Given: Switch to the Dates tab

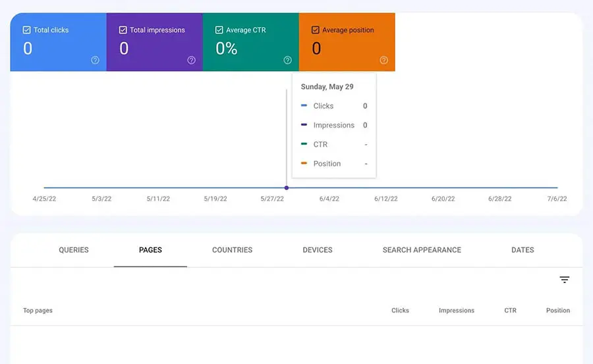Looking at the screenshot, I should pyautogui.click(x=522, y=250).
